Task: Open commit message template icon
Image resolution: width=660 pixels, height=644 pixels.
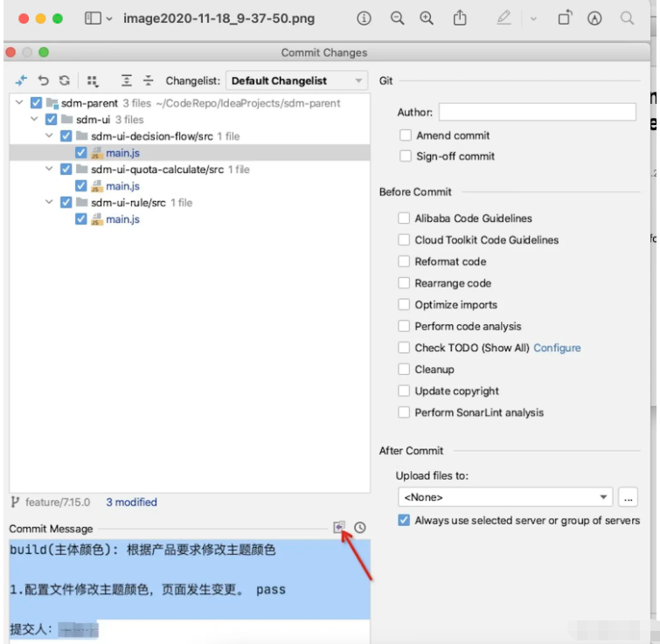Action: [339, 527]
